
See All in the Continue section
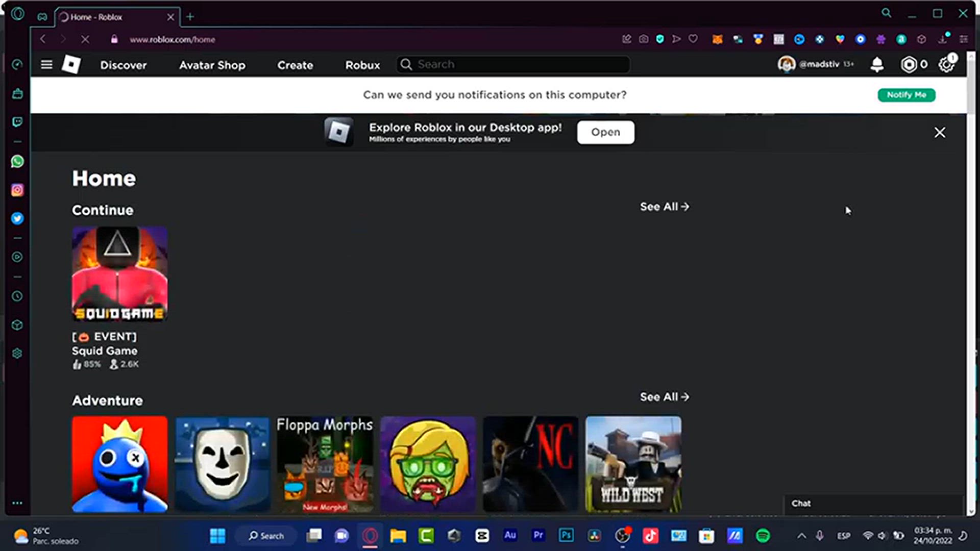tap(665, 207)
